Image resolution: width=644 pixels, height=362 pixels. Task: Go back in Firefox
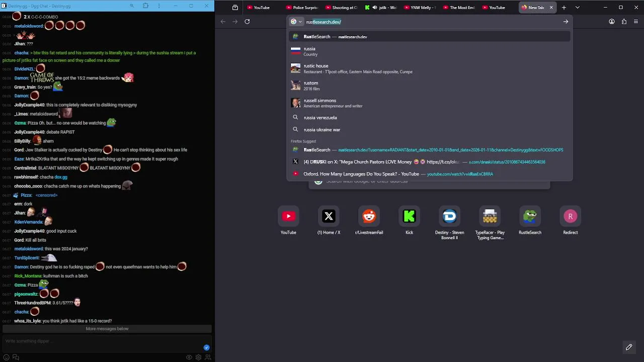[223, 22]
